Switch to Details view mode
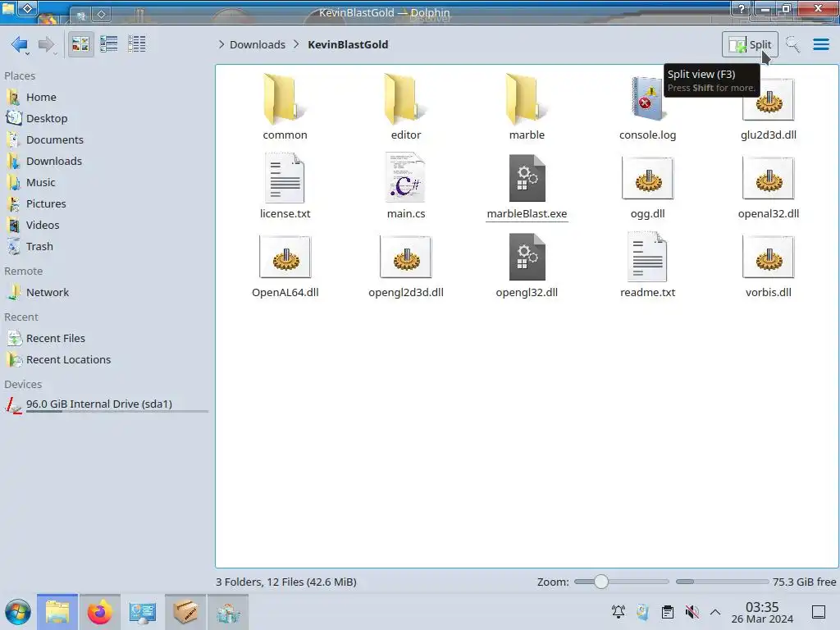 (x=137, y=44)
